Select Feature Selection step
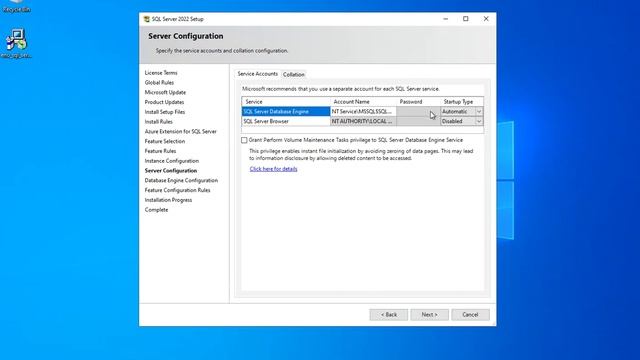Screen dimensions: 640x360 pyautogui.click(x=165, y=141)
